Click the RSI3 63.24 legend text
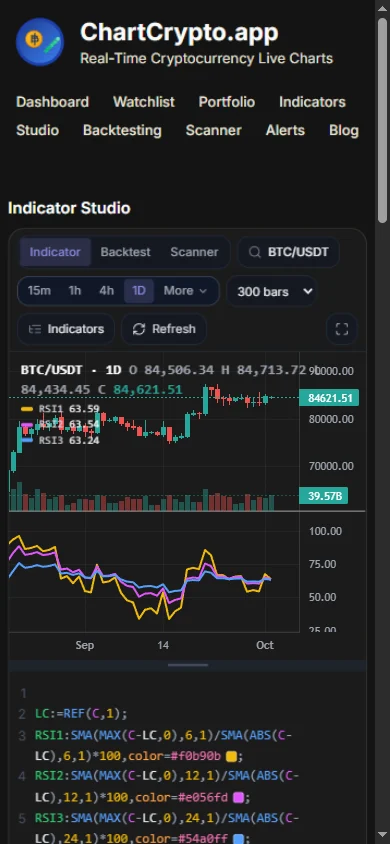Viewport: 390px width, 844px height. [69, 440]
